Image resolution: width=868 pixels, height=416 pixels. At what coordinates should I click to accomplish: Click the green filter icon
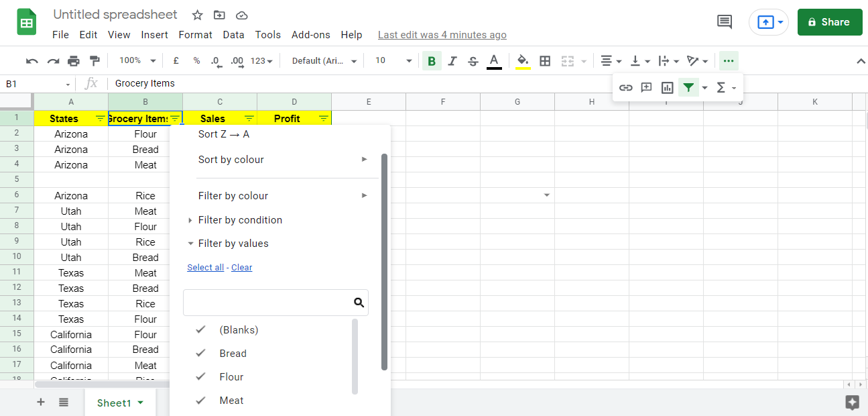click(688, 87)
